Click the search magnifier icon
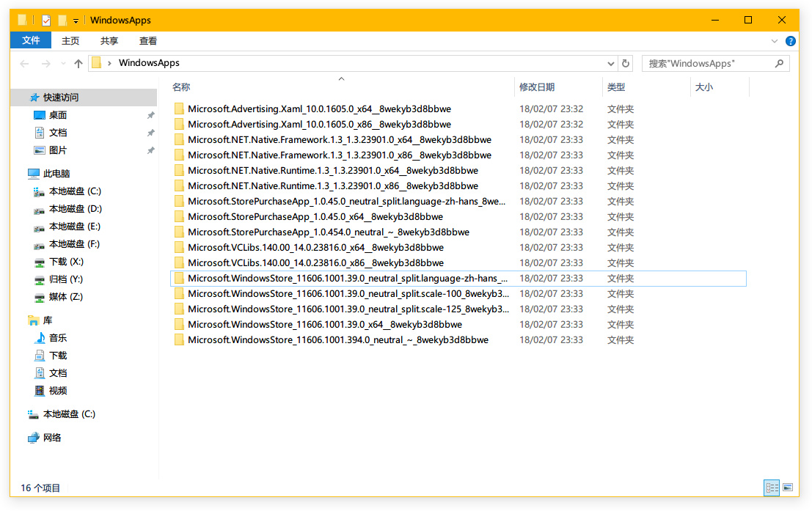The image size is (812, 511). point(780,64)
